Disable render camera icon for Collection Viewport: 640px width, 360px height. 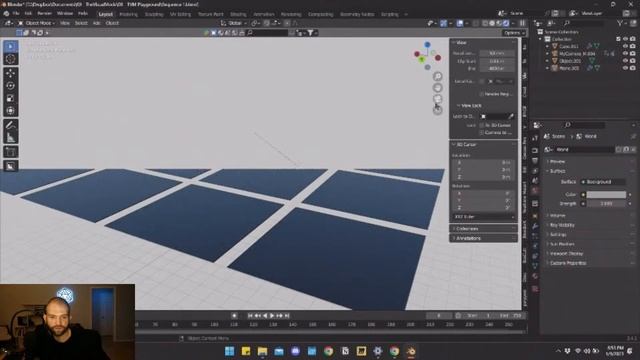tap(633, 39)
